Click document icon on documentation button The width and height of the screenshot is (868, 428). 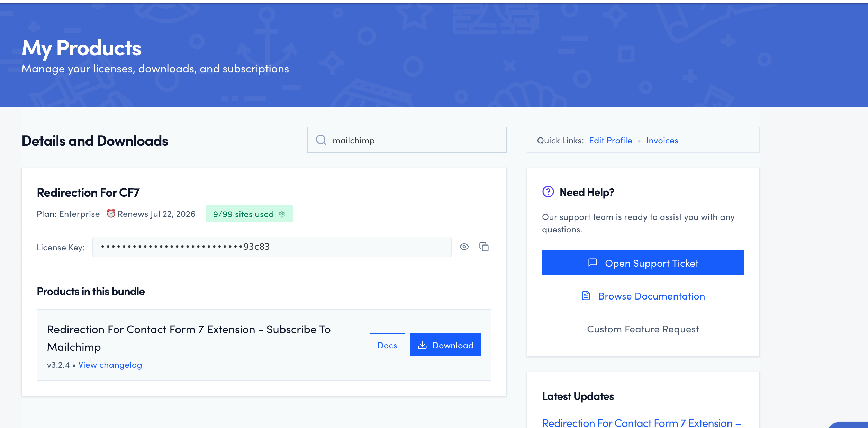coord(586,296)
